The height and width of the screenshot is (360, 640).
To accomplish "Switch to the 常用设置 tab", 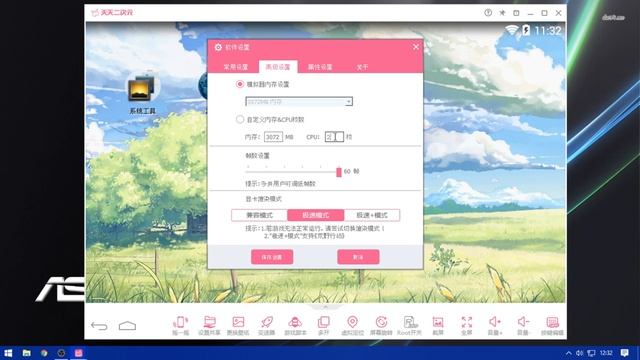I will 236,67.
